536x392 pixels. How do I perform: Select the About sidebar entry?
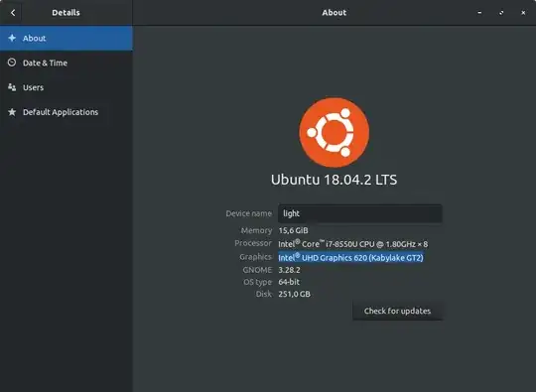67,38
